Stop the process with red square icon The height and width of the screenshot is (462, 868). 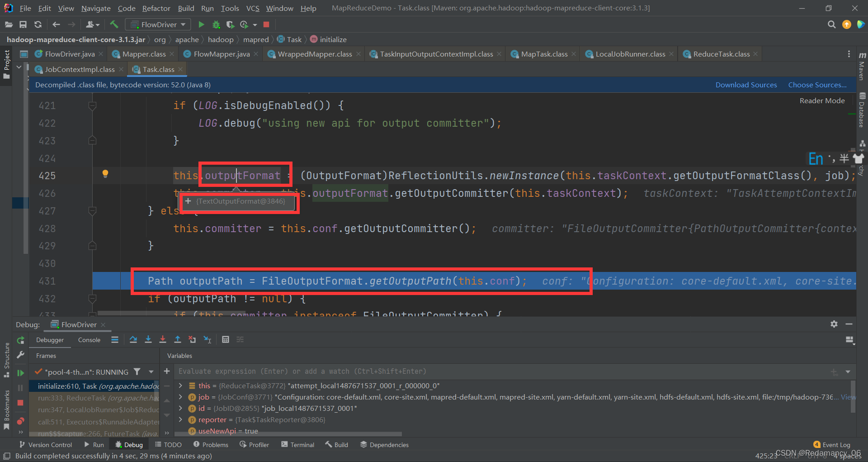(x=266, y=24)
